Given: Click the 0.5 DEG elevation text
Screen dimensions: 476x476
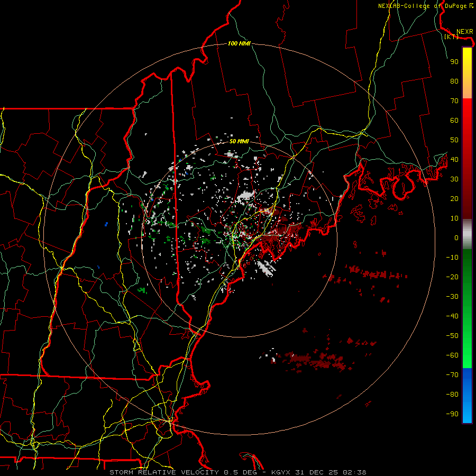Looking at the screenshot, I should pos(240,472).
